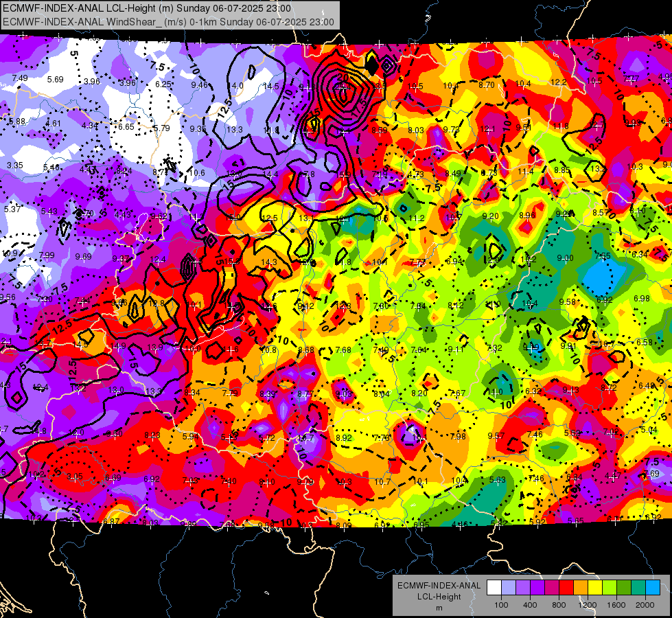Click the map value 9.73
Screen dimensions: 672x618
point(451,130)
